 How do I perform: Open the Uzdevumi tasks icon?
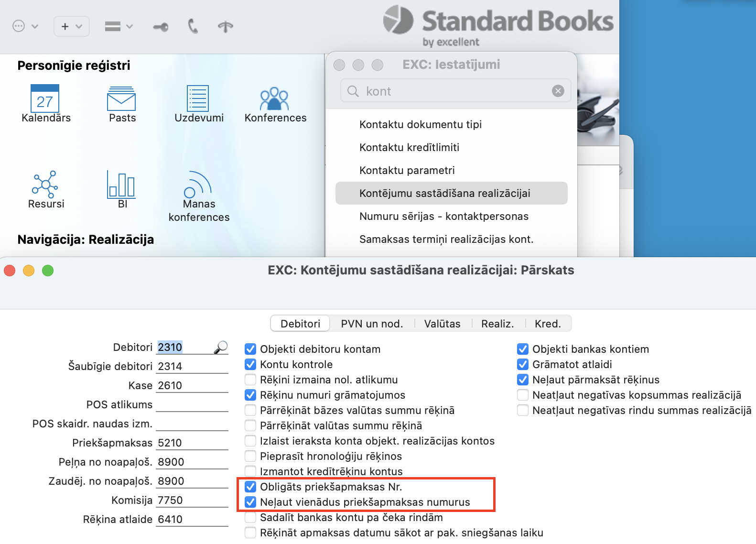tap(198, 99)
